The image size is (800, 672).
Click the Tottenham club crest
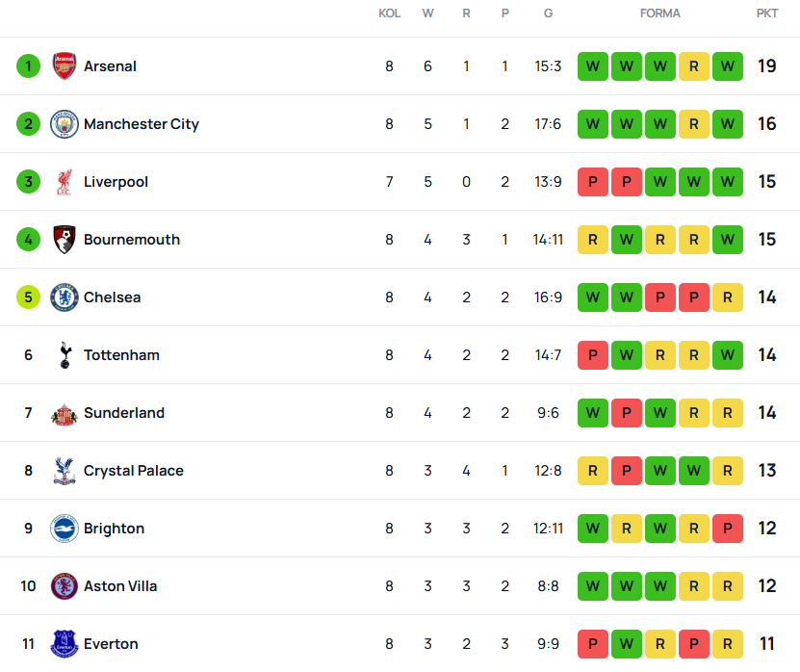[x=64, y=355]
